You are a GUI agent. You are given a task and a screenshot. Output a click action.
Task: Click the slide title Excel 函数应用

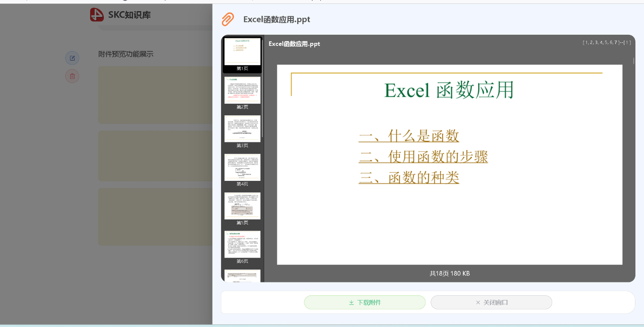(449, 90)
